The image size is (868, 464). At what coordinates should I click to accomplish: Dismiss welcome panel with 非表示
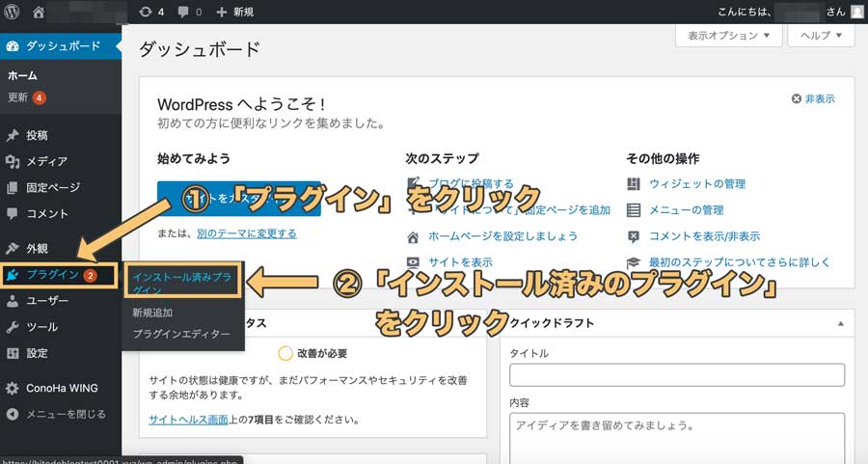coord(813,98)
